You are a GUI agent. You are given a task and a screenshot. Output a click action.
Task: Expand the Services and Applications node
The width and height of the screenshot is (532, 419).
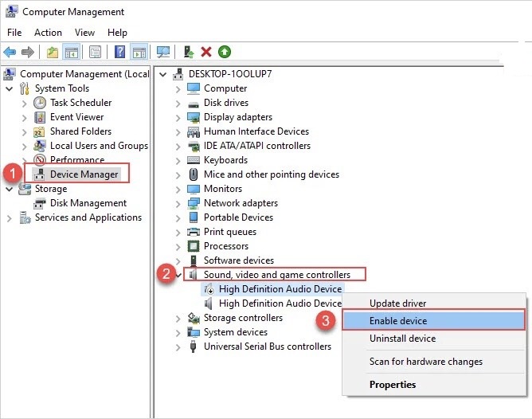(10, 218)
